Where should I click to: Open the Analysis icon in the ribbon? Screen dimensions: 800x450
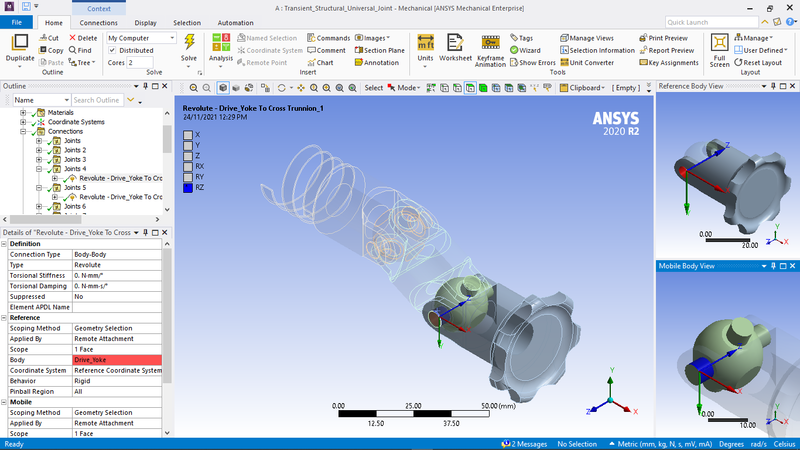click(221, 42)
